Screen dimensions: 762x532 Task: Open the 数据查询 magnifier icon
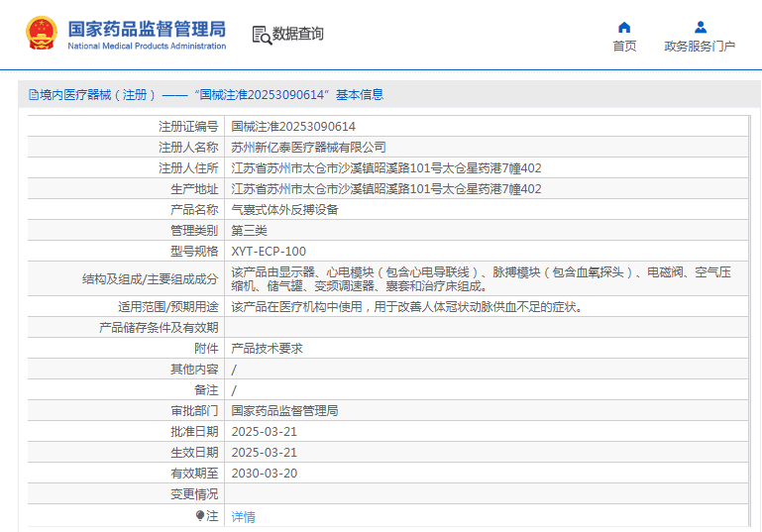point(262,35)
